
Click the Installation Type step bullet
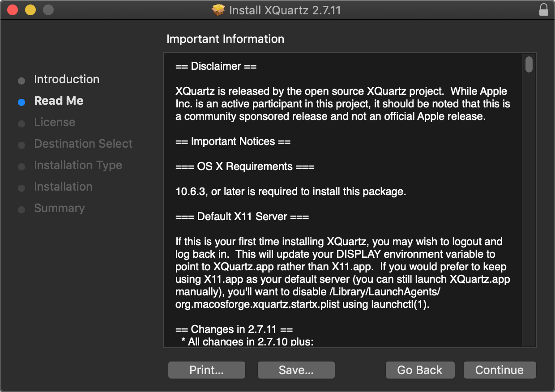click(21, 166)
